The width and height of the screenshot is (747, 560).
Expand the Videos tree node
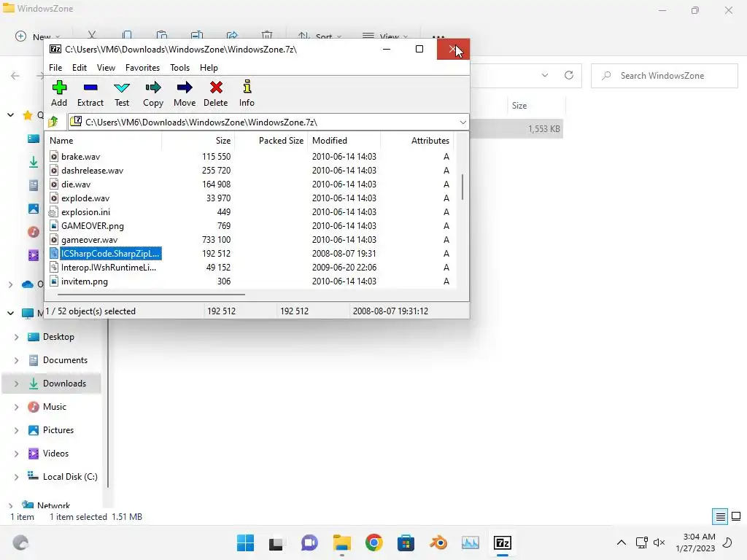16,454
